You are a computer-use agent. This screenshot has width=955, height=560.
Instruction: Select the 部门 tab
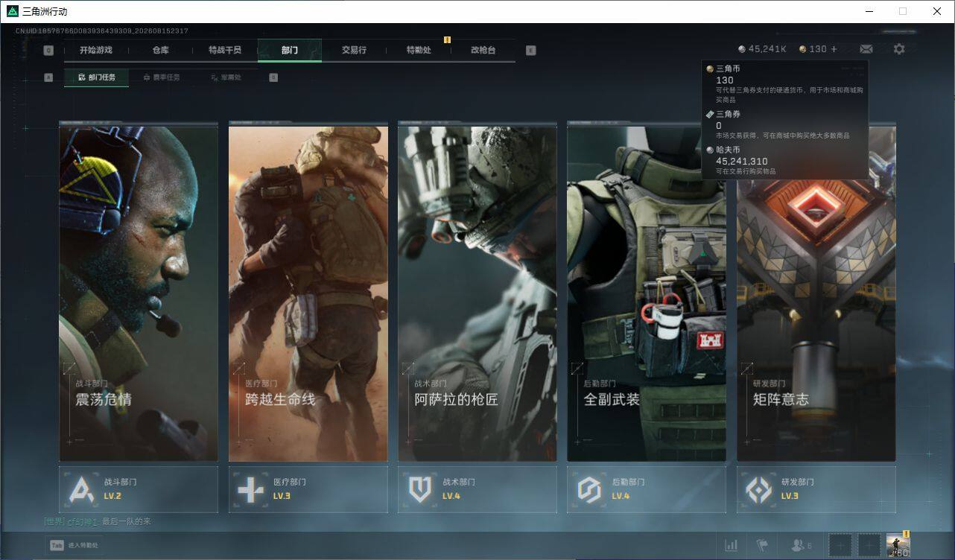point(290,50)
